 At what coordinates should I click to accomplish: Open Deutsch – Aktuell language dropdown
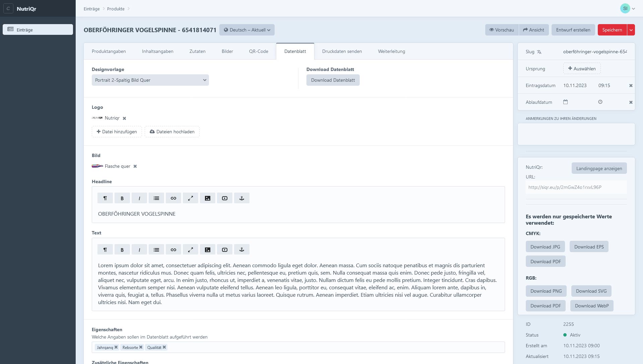(247, 30)
